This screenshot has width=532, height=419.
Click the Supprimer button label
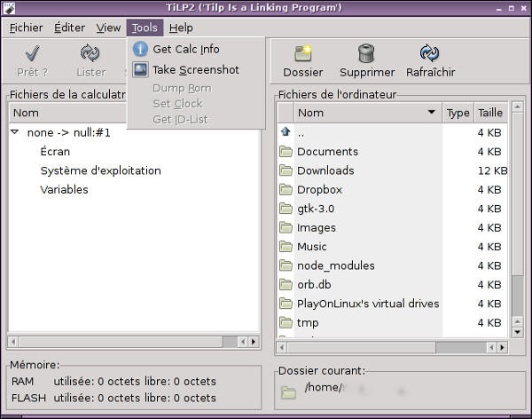(x=367, y=72)
